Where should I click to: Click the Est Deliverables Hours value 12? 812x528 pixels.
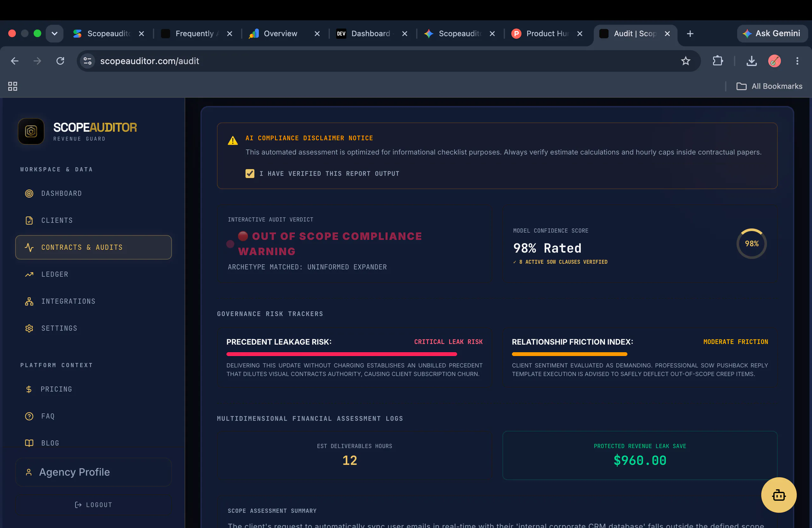pyautogui.click(x=350, y=461)
